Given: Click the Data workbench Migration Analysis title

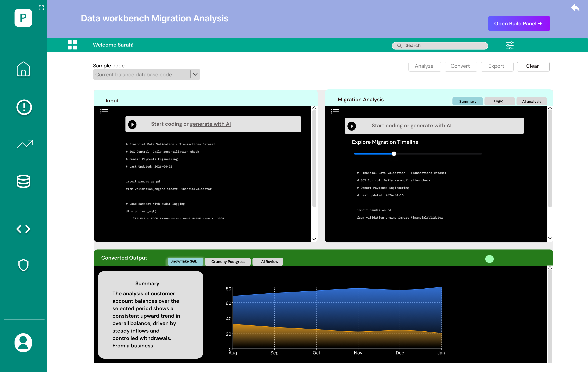Looking at the screenshot, I should (x=155, y=18).
